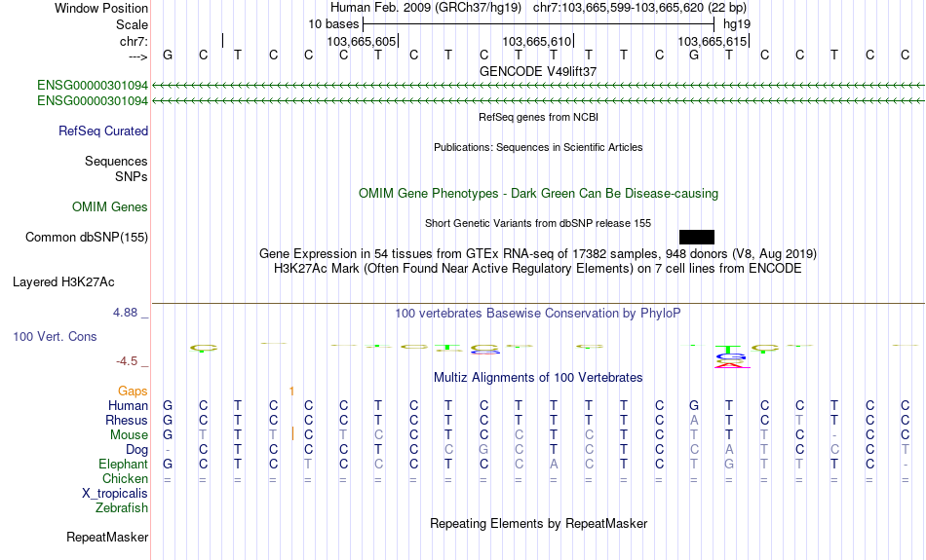Click the H3K27Ac Mark ENCODE title
The image size is (926, 560).
click(x=538, y=269)
